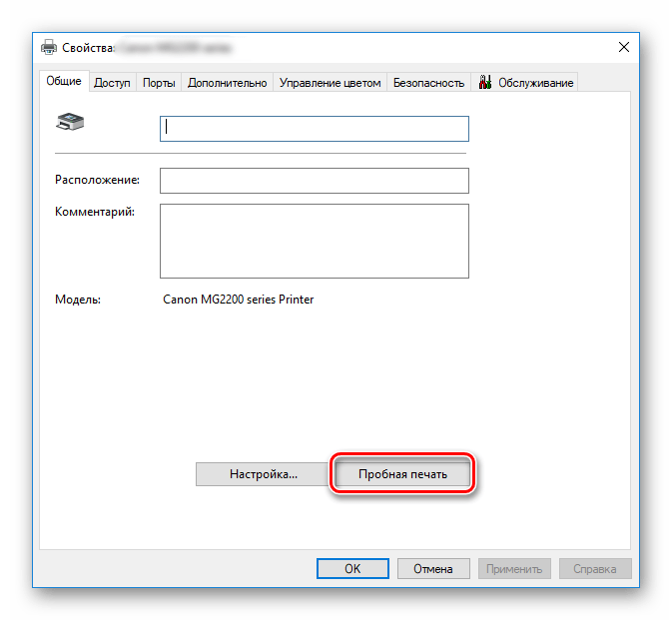Click the Комментарий label

click(x=95, y=212)
